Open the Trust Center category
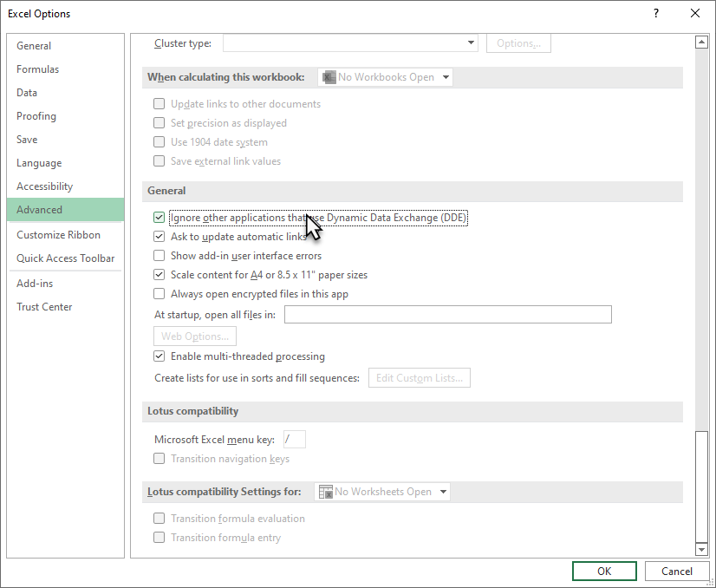 click(65, 306)
